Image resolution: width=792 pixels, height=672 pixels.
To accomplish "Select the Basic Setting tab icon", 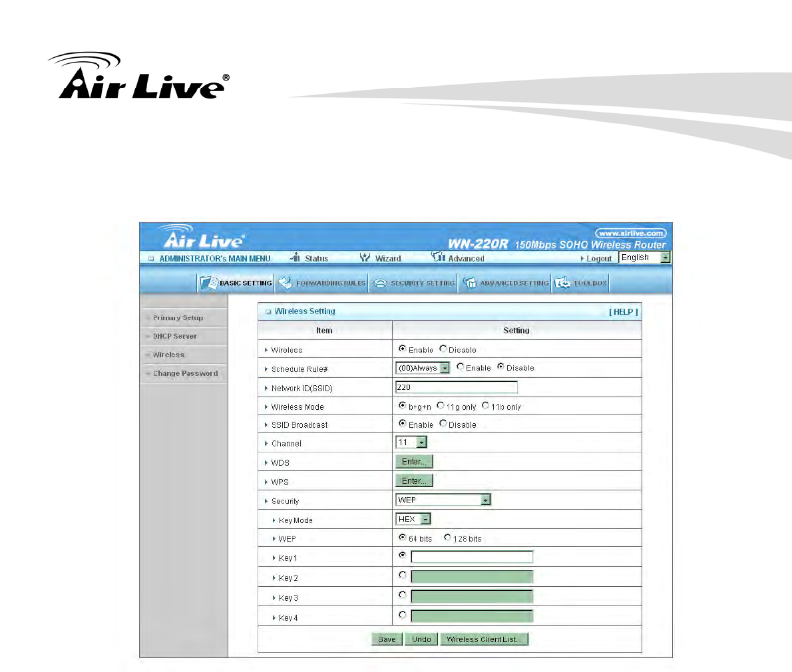I will click(208, 283).
